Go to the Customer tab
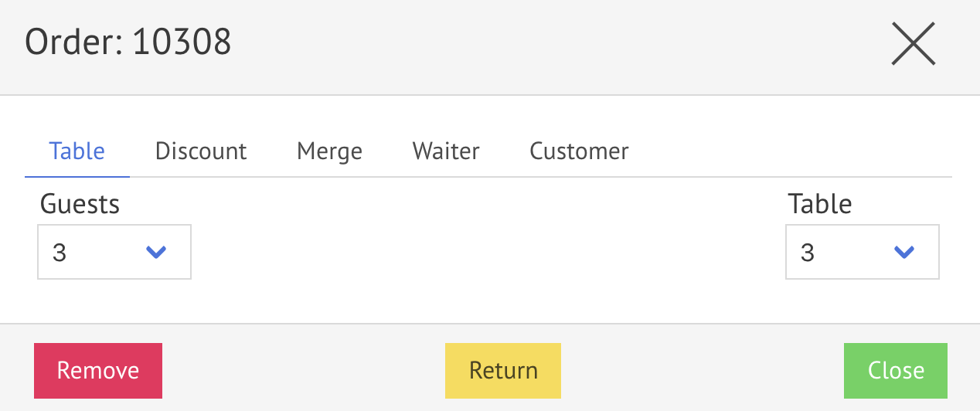This screenshot has width=980, height=411. [579, 151]
